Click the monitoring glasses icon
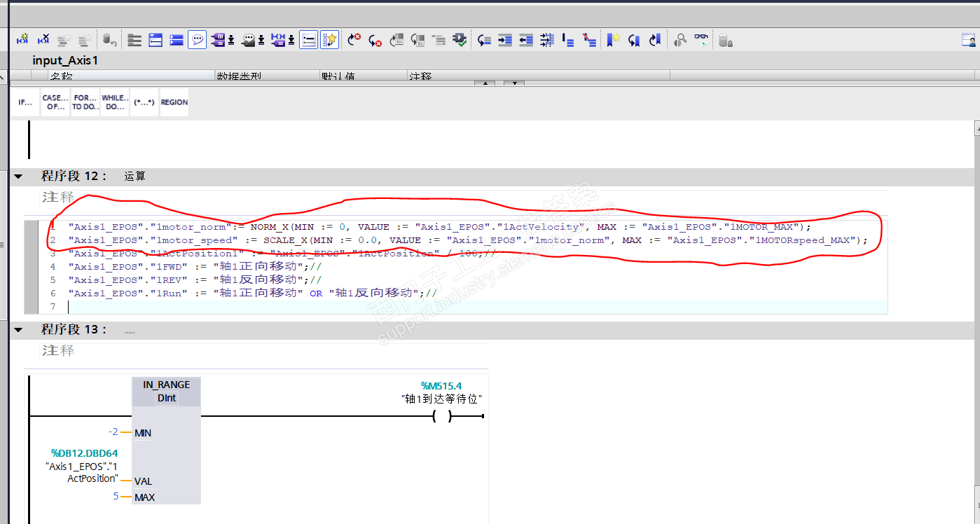This screenshot has height=524, width=980. click(x=701, y=40)
